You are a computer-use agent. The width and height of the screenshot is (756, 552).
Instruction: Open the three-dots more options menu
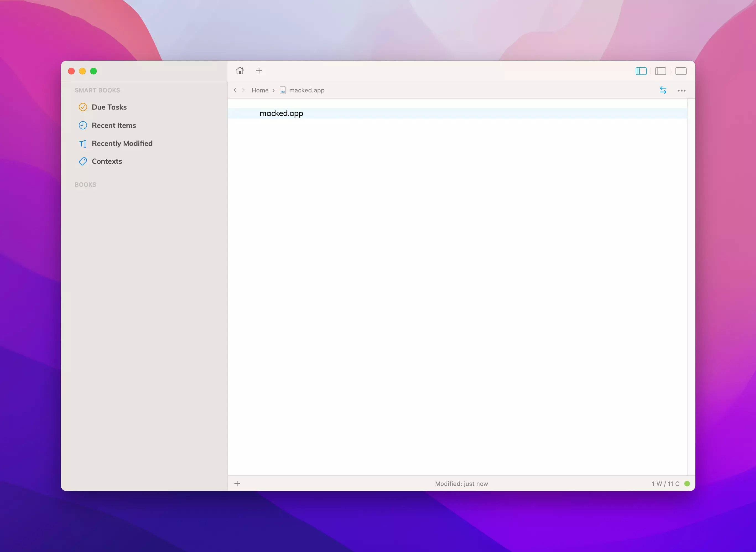681,90
